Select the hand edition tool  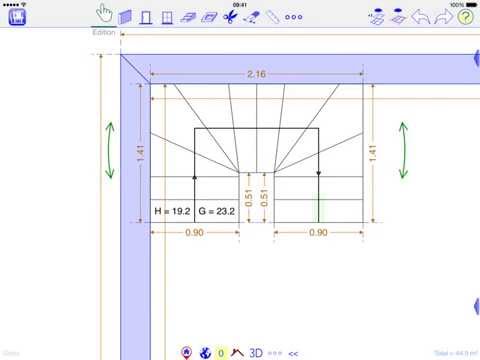tap(104, 14)
